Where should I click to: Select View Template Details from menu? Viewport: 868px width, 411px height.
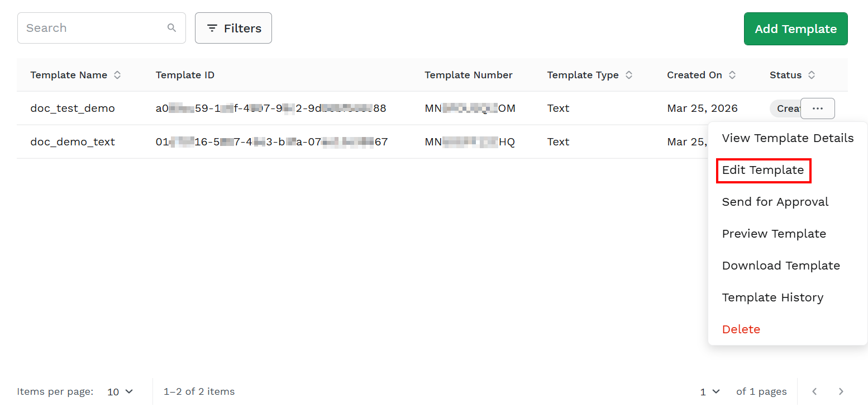(788, 138)
